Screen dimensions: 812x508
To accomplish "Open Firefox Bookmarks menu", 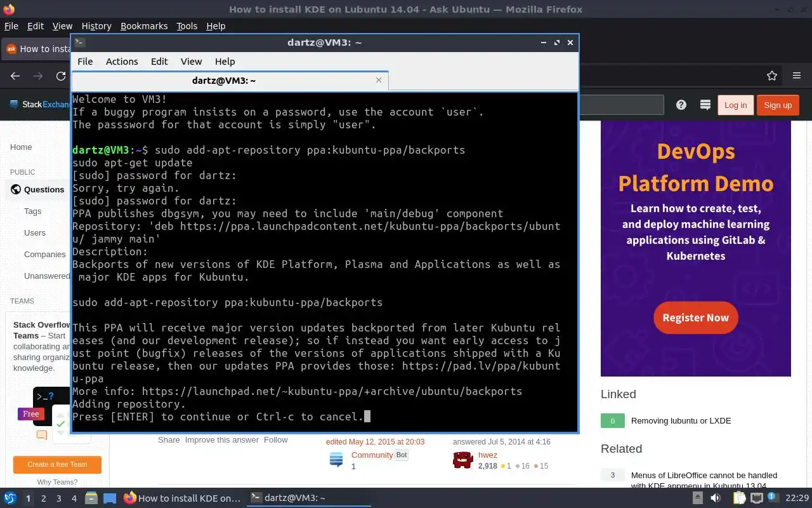I will click(x=144, y=26).
